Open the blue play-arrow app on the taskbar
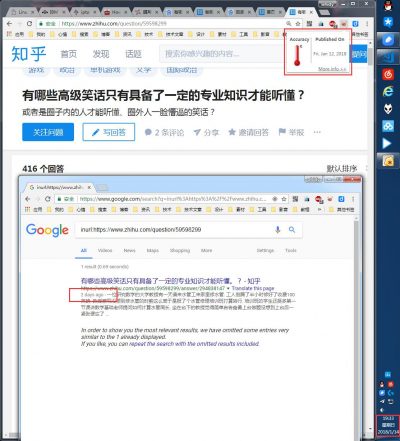This screenshot has height=441, width=400. pos(387,143)
